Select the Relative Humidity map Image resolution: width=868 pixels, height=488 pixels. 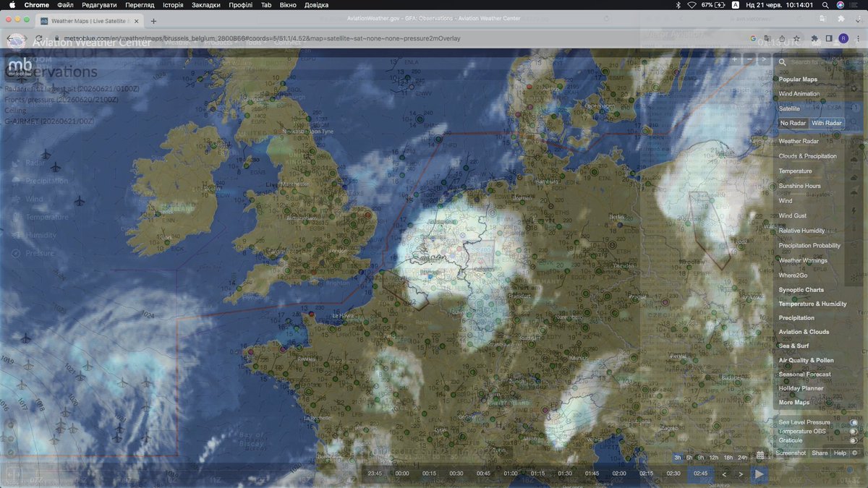click(801, 231)
